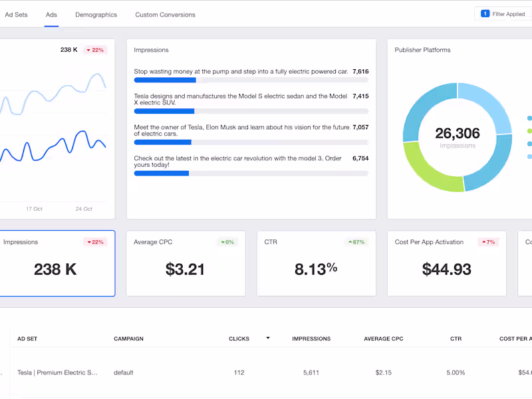
Task: Click the 26,306 Impressions donut center label
Action: point(458,133)
